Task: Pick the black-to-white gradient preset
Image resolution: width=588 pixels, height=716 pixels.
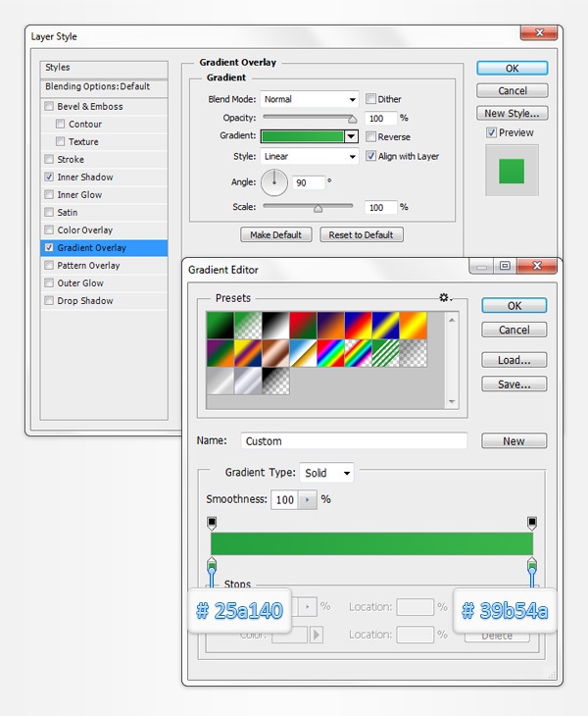Action: point(274,325)
